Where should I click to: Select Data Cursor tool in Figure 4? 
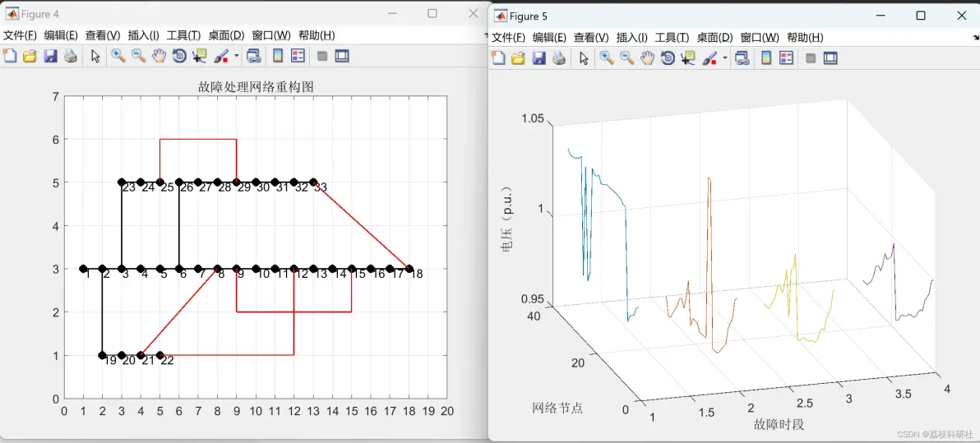(200, 56)
